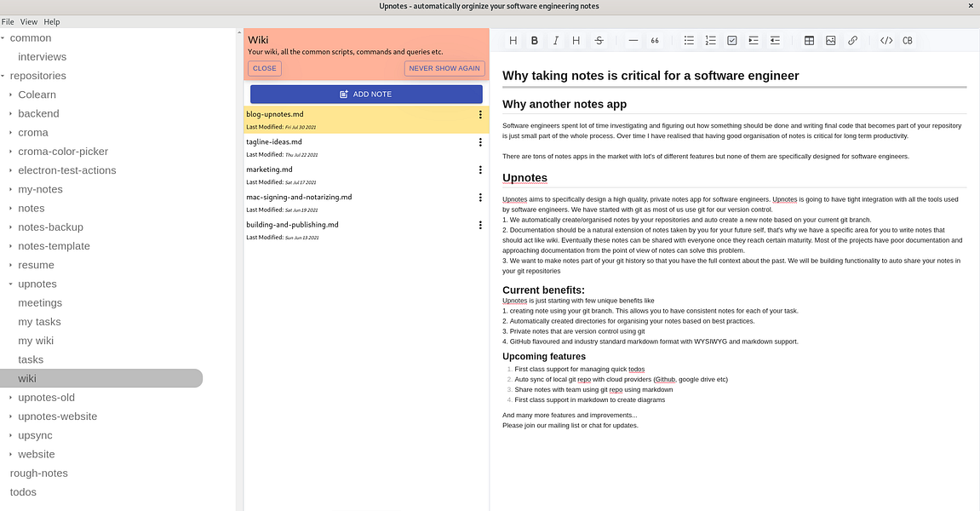Screen dimensions: 980x511
Task: Select the my wiki folder
Action: pyautogui.click(x=36, y=341)
